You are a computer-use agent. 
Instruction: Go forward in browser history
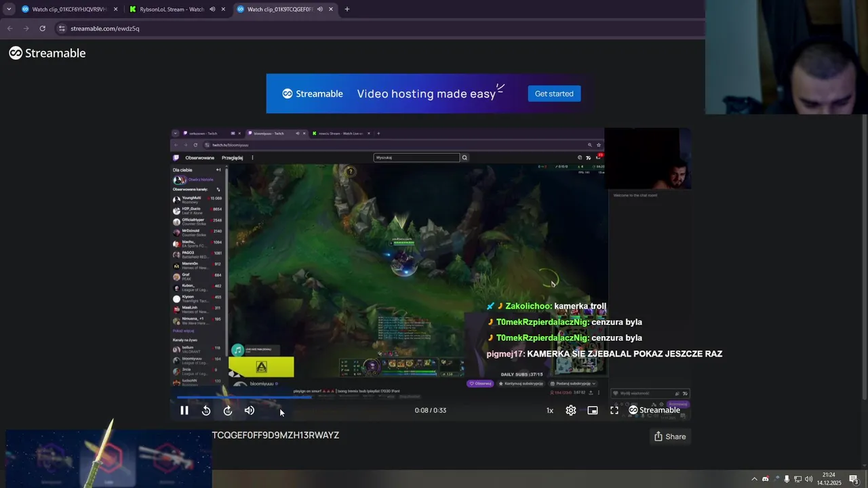click(26, 28)
